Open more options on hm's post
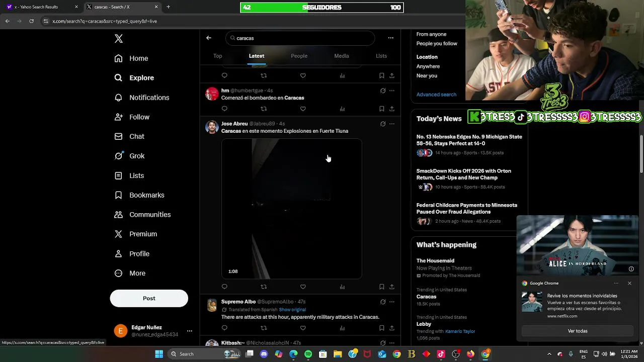 392,90
